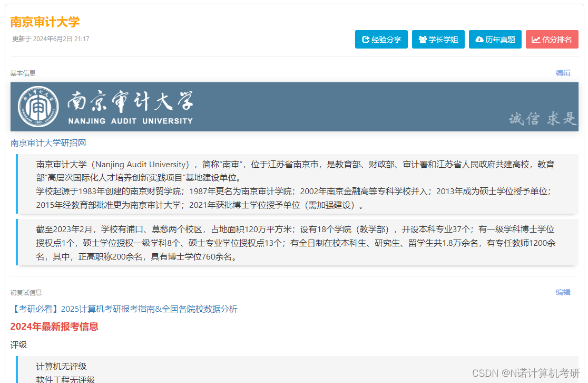Open the red 估分排名 button
The width and height of the screenshot is (588, 383).
(x=552, y=40)
